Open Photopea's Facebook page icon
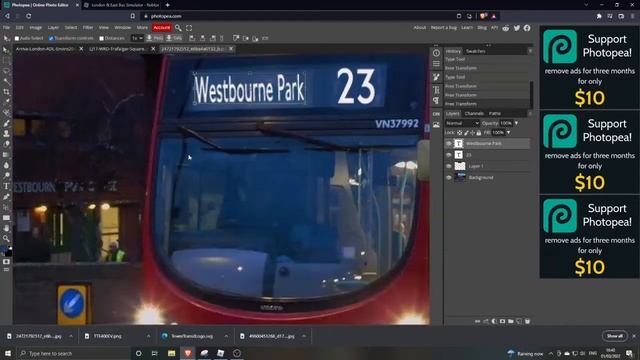The image size is (640, 360). coord(527,28)
